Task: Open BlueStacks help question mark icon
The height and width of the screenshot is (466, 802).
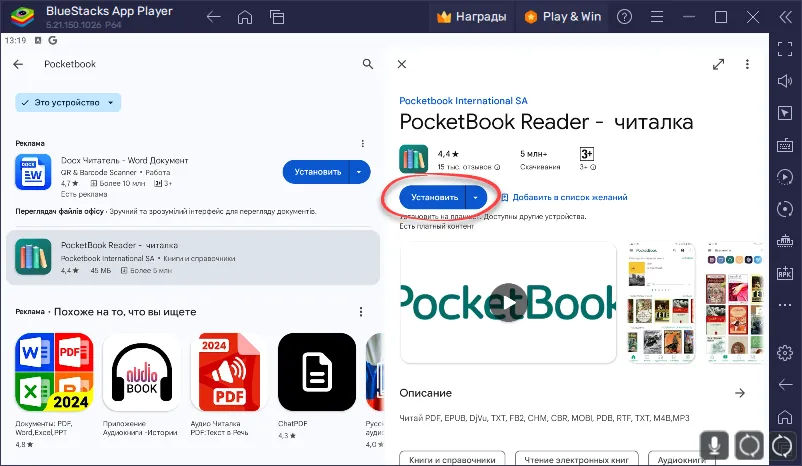Action: coord(624,17)
